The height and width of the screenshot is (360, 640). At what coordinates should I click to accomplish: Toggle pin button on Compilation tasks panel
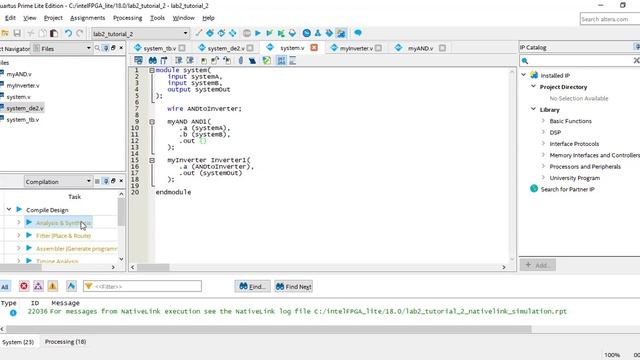(x=105, y=181)
